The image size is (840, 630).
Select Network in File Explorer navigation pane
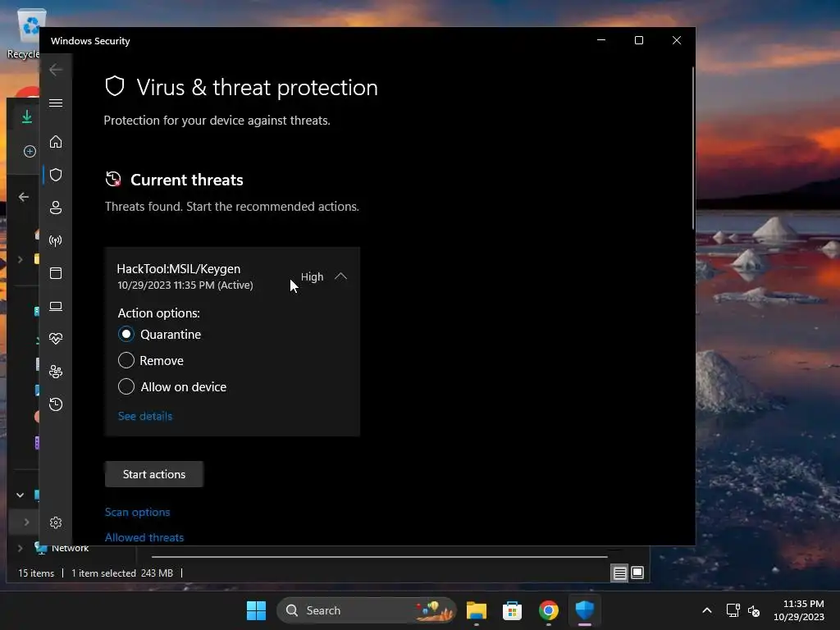pyautogui.click(x=71, y=549)
